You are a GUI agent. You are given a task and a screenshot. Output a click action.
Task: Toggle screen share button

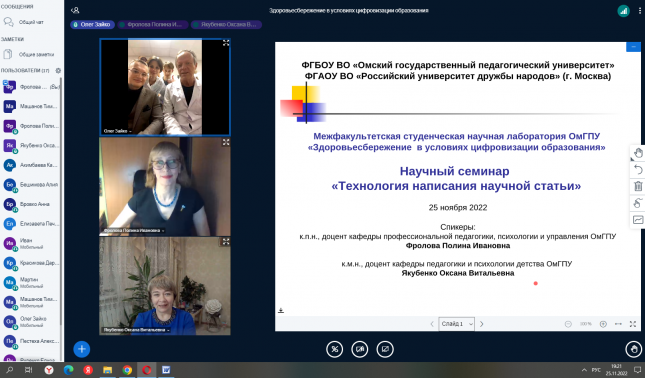click(385, 350)
